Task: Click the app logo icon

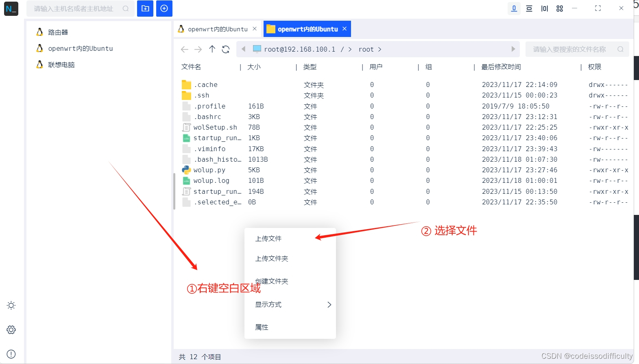Action: pyautogui.click(x=11, y=9)
